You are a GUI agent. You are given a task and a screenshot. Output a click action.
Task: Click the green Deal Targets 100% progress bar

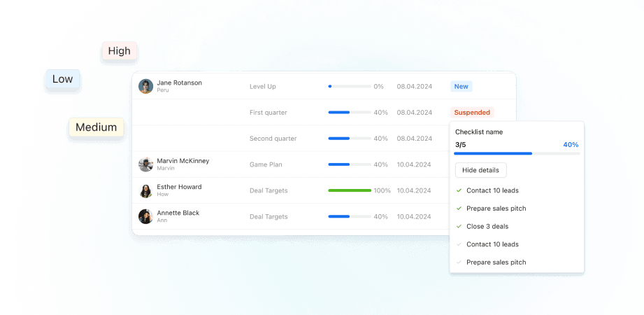(350, 190)
